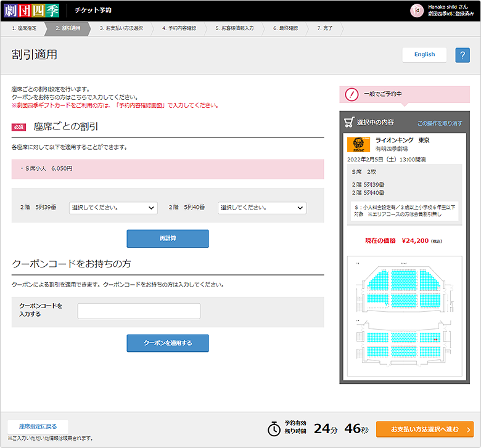Click the stopwatch timer icon
The height and width of the screenshot is (448, 481).
click(274, 428)
